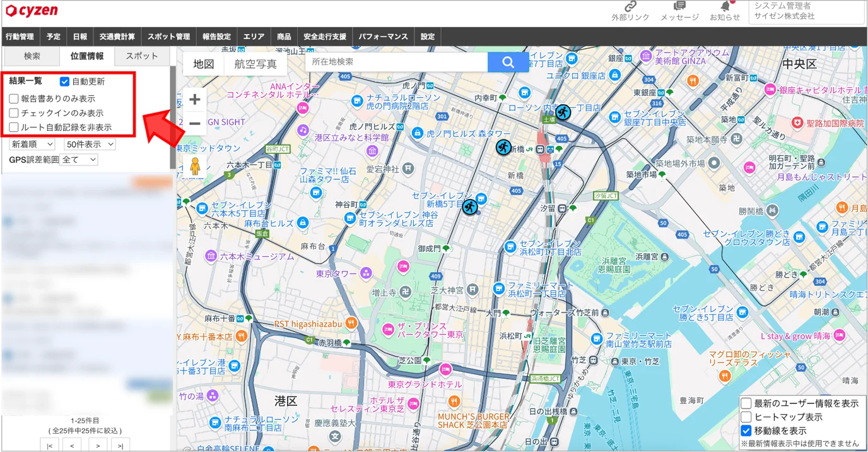Viewport: 868px width, 452px height.
Task: Open the 報告設定 menu
Action: tap(216, 37)
